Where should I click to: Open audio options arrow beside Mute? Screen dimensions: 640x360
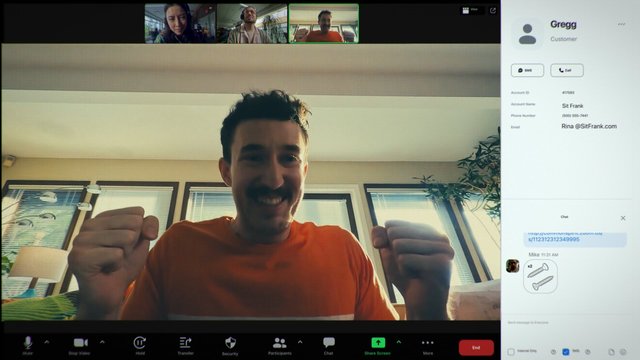(47, 342)
